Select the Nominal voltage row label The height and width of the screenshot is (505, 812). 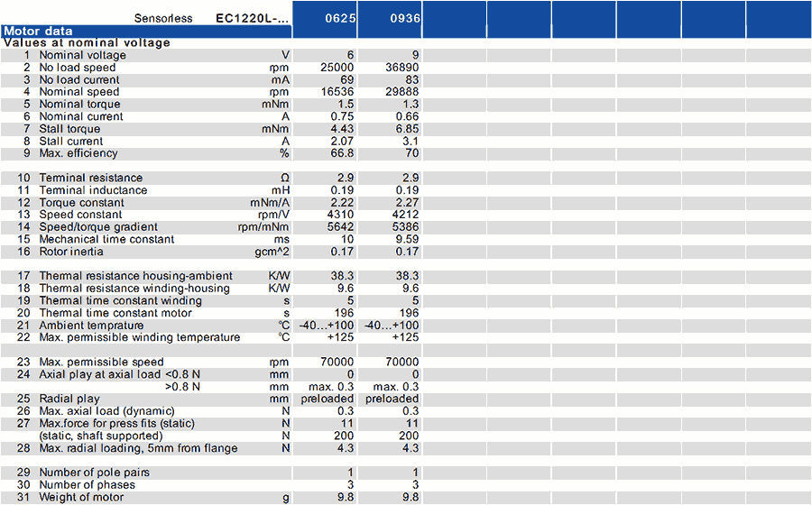[82, 55]
